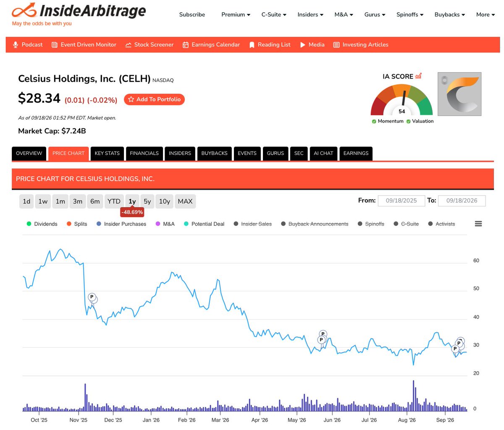Expand the C-Suite navigation dropdown
This screenshot has width=504, height=430.
click(x=274, y=15)
